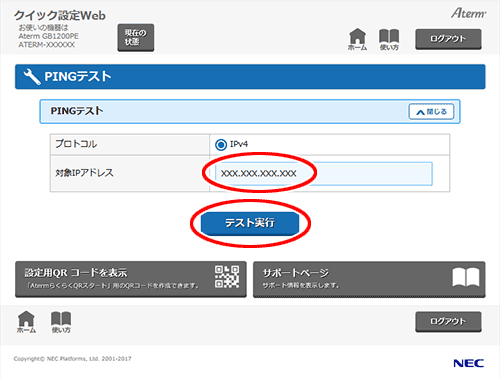Click the target IP address field

click(x=323, y=173)
